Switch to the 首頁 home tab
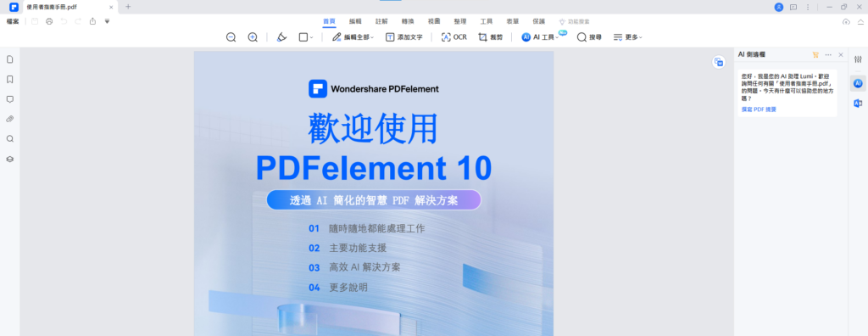This screenshot has width=868, height=336. [x=330, y=21]
